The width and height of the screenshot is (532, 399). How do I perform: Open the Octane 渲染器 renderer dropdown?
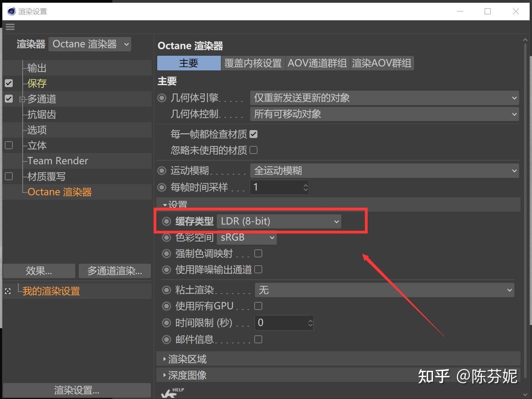[x=90, y=44]
